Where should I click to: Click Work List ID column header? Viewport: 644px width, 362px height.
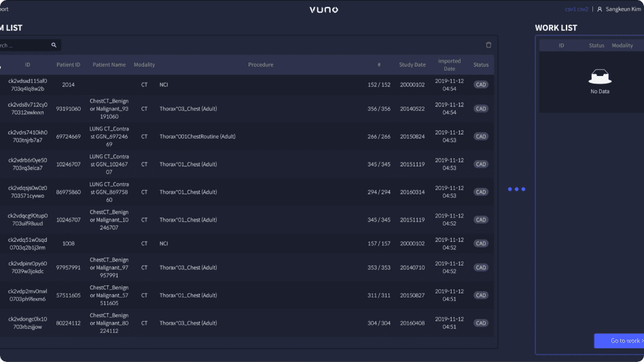coord(561,46)
